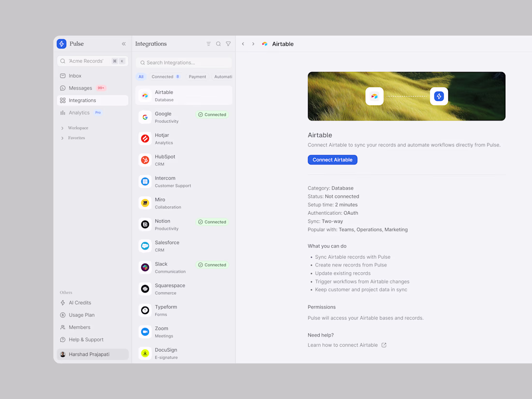Select the Typeform integration name
The height and width of the screenshot is (399, 532).
click(166, 307)
